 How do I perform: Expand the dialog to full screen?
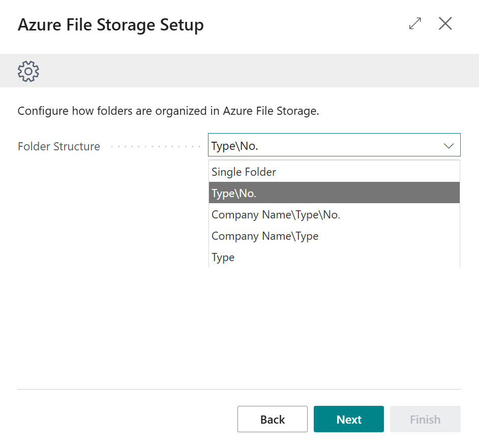click(x=415, y=24)
